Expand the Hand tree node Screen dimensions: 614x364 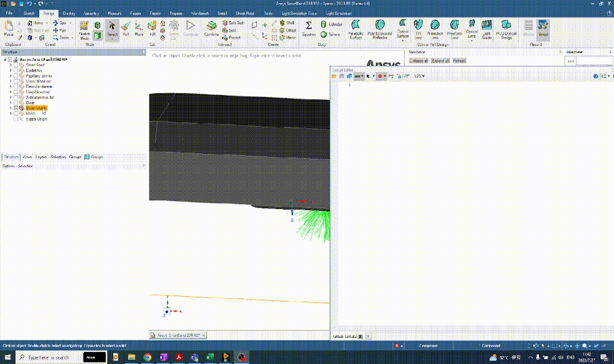(x=11, y=114)
